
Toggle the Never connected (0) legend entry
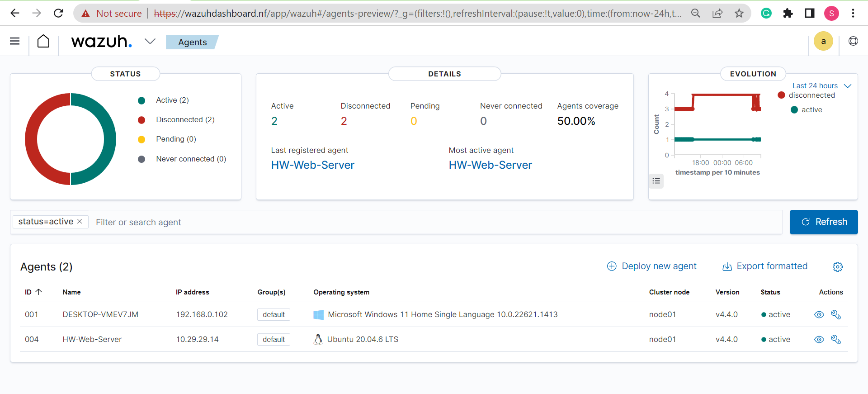pyautogui.click(x=182, y=159)
